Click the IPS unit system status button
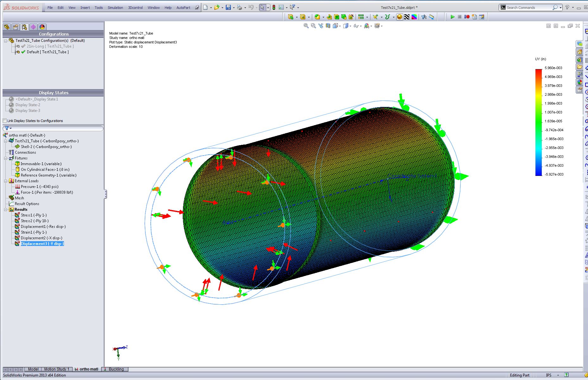The height and width of the screenshot is (380, 588). [549, 375]
